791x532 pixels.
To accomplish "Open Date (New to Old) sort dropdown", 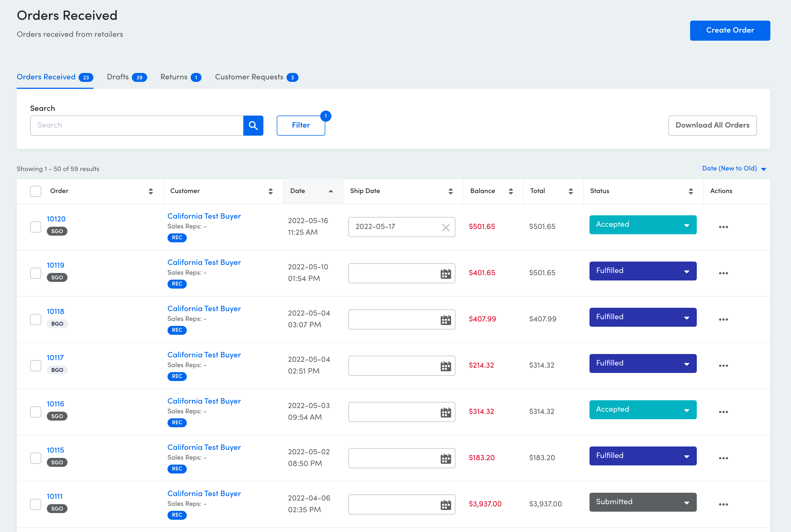I will [x=734, y=169].
